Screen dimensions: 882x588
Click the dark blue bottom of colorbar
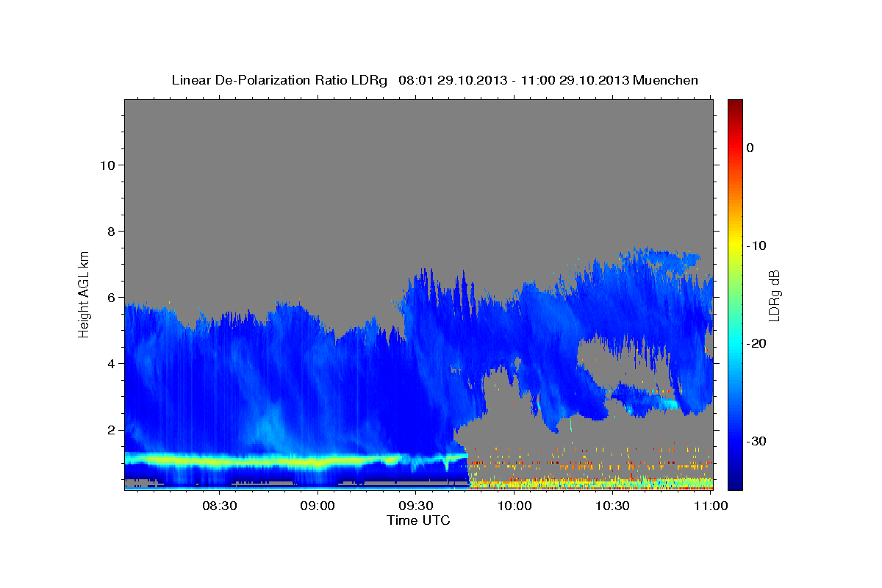pyautogui.click(x=735, y=481)
